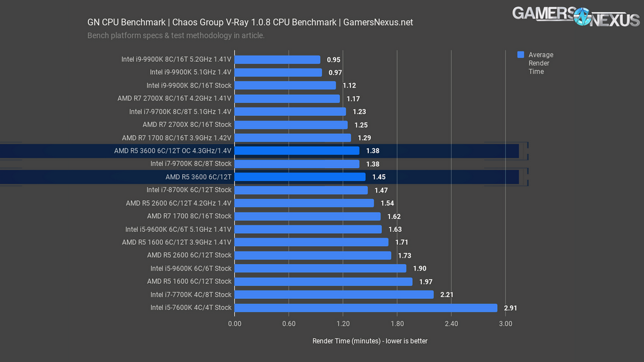Click the Average Render Time legend label
Screen dimensions: 644x362
click(540, 63)
